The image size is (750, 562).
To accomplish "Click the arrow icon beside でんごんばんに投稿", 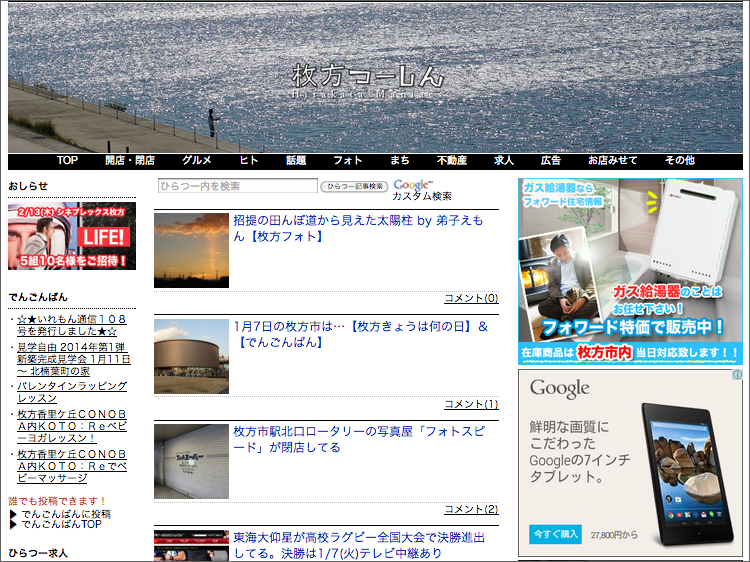I will coord(13,515).
